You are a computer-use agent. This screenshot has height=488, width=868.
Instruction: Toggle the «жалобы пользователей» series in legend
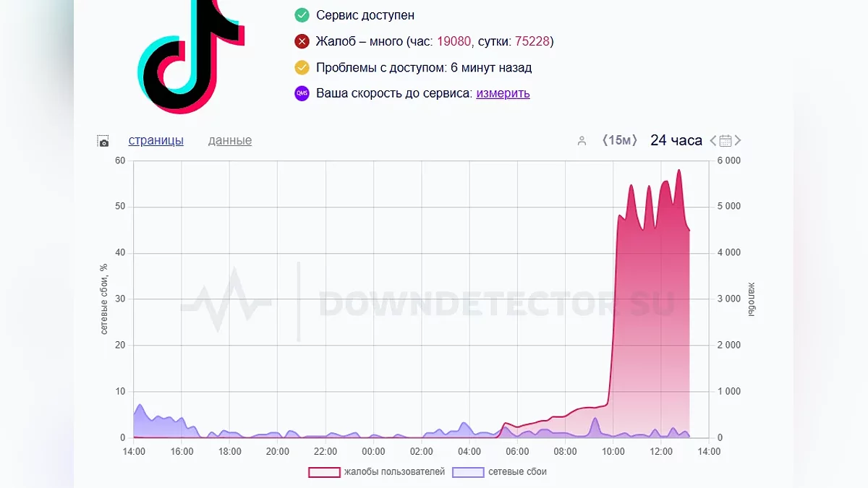[x=376, y=472]
